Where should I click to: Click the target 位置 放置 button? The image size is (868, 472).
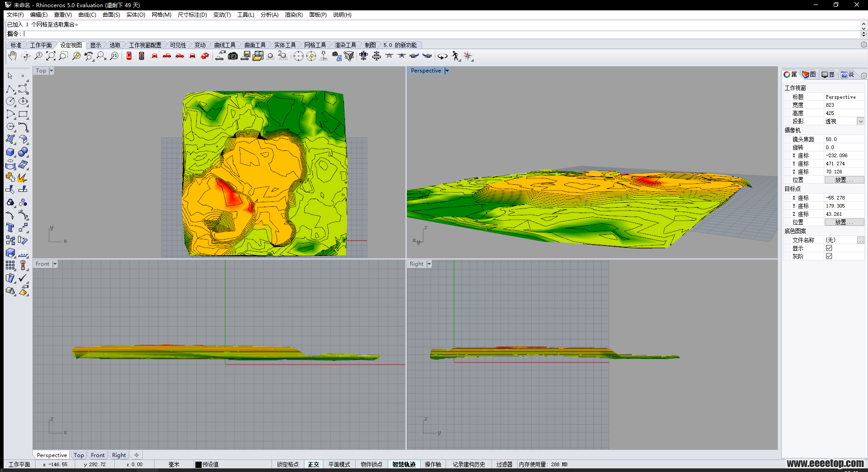point(844,222)
